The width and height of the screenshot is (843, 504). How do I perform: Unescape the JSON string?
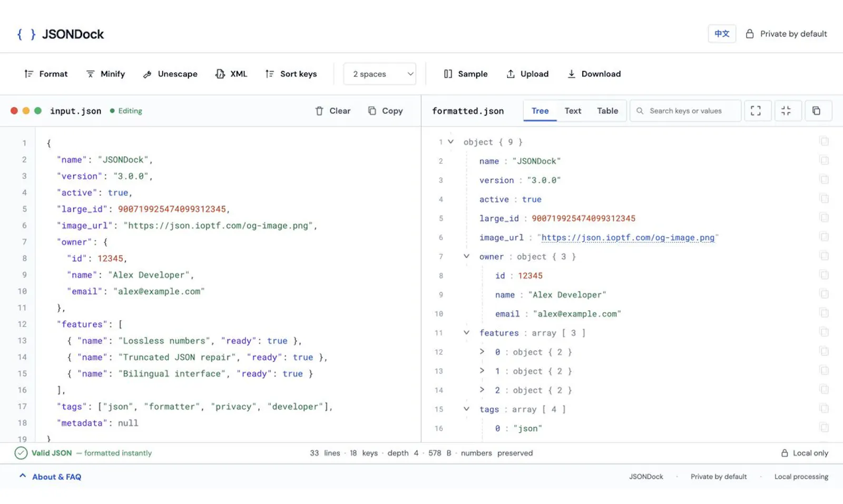click(170, 74)
